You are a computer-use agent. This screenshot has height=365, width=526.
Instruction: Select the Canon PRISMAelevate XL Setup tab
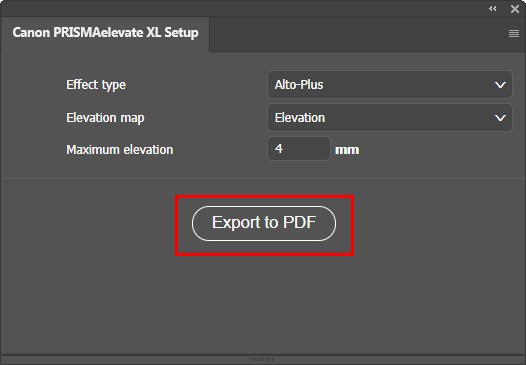point(105,33)
